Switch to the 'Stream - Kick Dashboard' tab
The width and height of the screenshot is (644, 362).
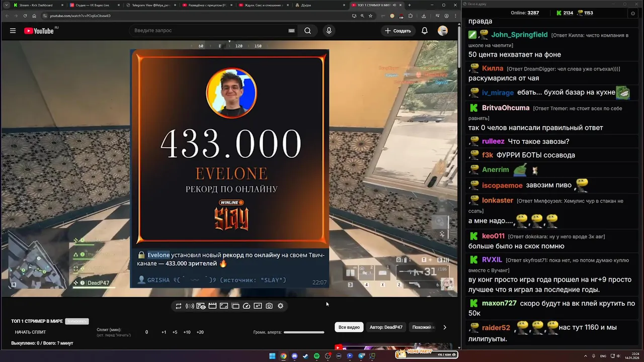tap(37, 5)
